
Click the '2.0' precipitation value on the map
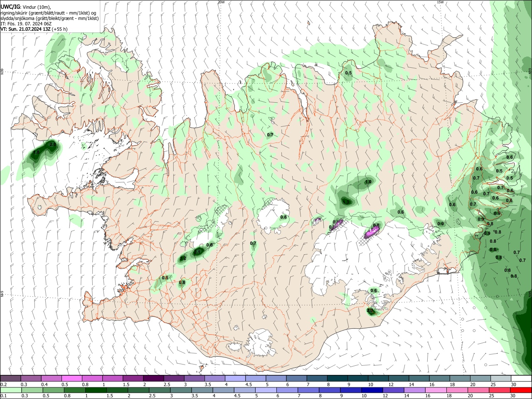click(53, 144)
